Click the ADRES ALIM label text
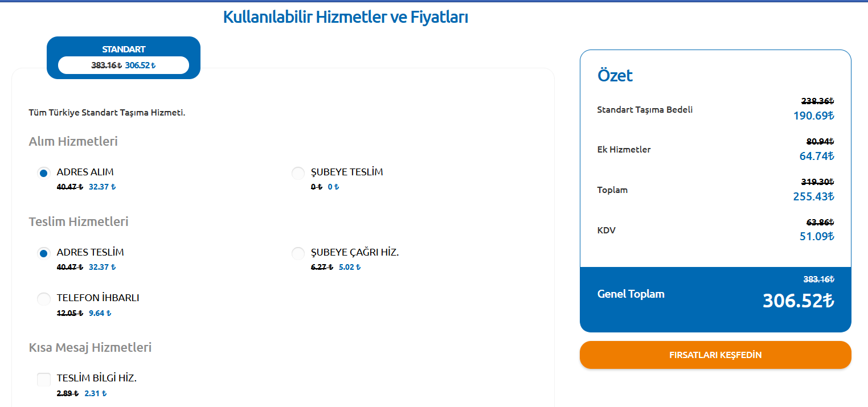This screenshot has width=868, height=407. tap(85, 172)
